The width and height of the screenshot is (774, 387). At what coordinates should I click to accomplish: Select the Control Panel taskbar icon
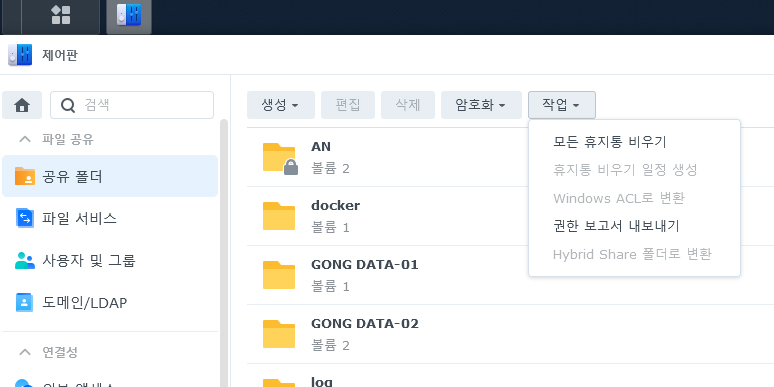pos(129,15)
